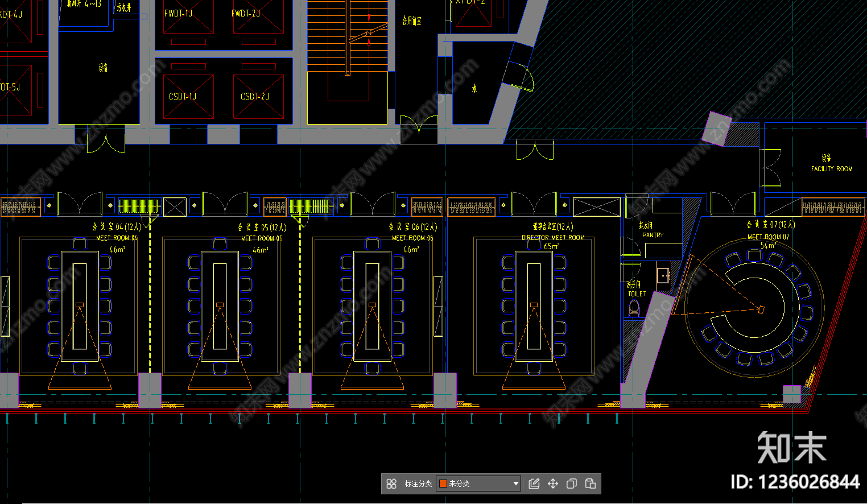Image resolution: width=867 pixels, height=504 pixels.
Task: Open the grid menu icon in annotation toolbar
Action: tap(391, 484)
